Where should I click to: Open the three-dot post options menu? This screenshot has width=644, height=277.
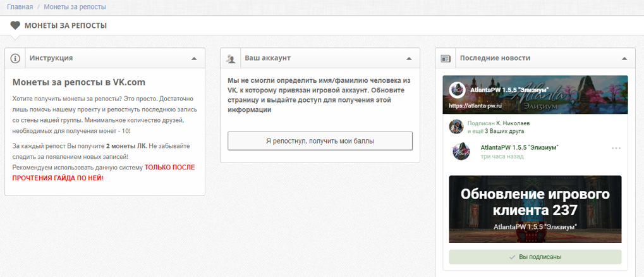click(616, 149)
